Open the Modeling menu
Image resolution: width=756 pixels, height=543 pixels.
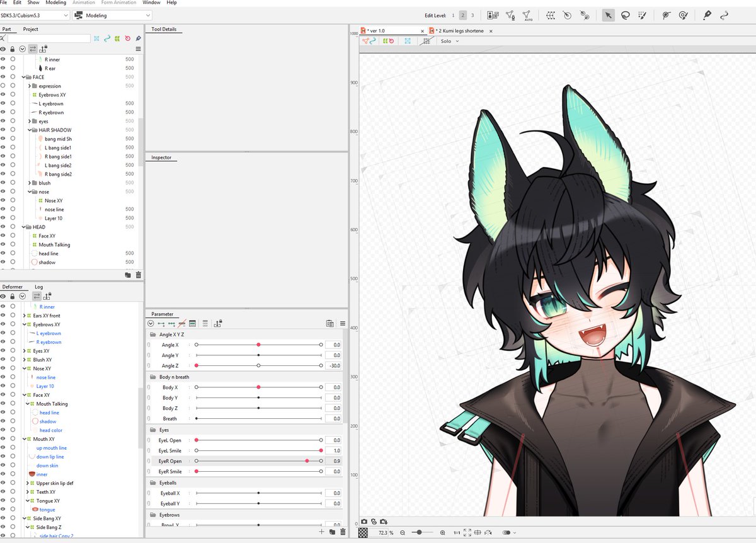(55, 3)
